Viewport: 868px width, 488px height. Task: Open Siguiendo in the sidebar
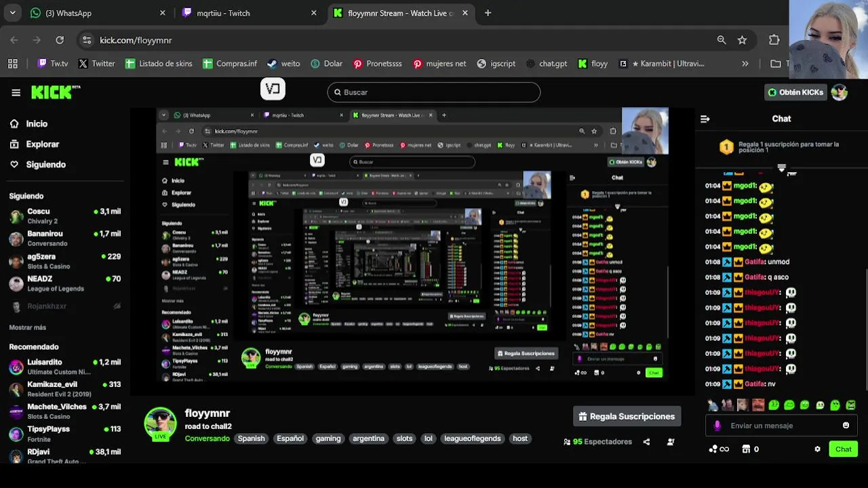tap(45, 165)
